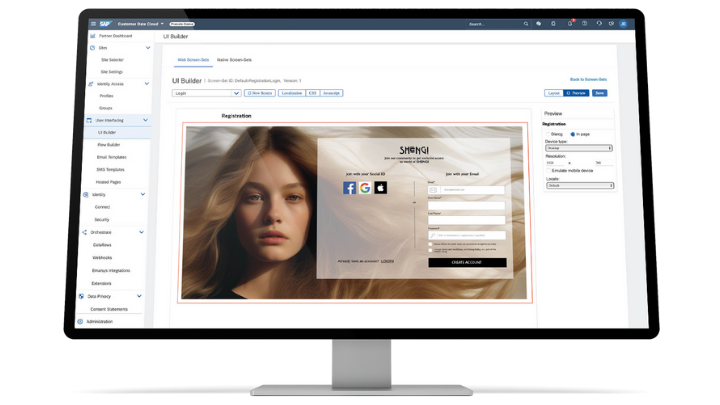720x405 pixels.
Task: Click the Google social login icon
Action: [x=365, y=188]
